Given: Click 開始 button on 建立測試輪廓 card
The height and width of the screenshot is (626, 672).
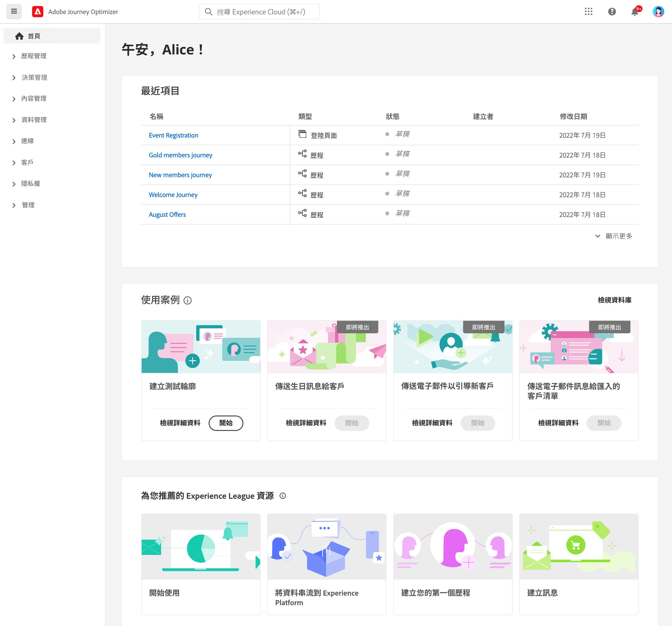Looking at the screenshot, I should coord(226,423).
